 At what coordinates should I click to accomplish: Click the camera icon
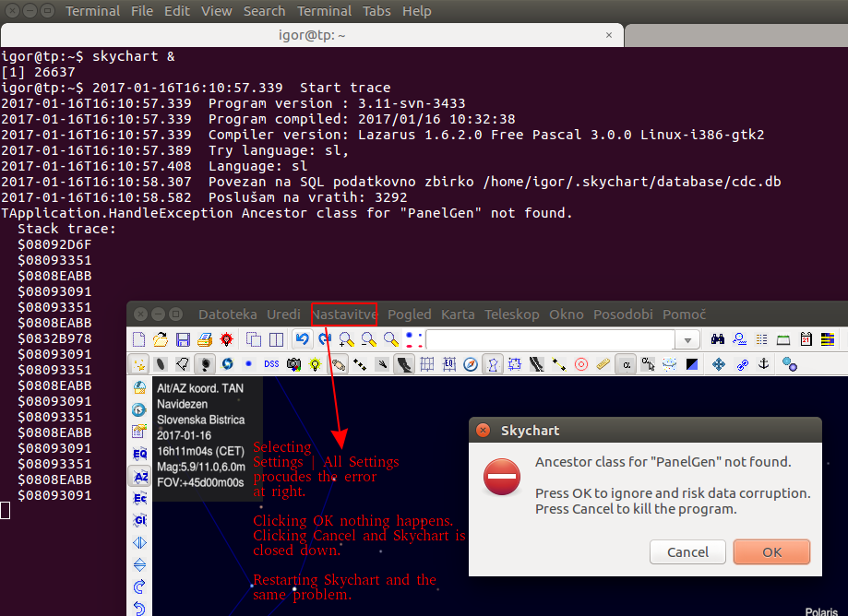pyautogui.click(x=293, y=364)
